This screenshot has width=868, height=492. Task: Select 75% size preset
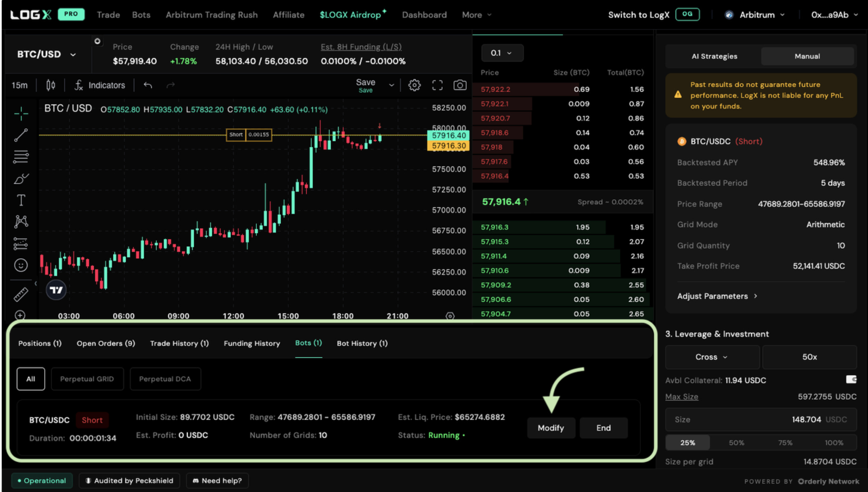pyautogui.click(x=785, y=443)
